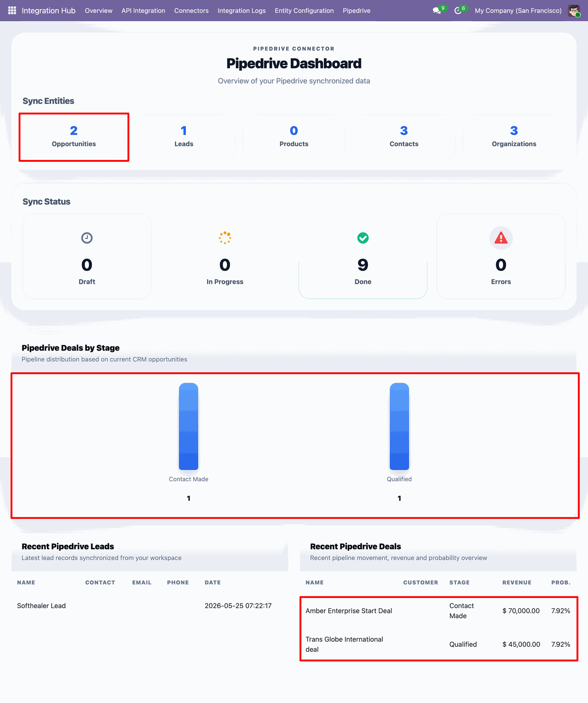Image resolution: width=588 pixels, height=703 pixels.
Task: Open the activities clock icon with badge 6
Action: click(x=458, y=11)
